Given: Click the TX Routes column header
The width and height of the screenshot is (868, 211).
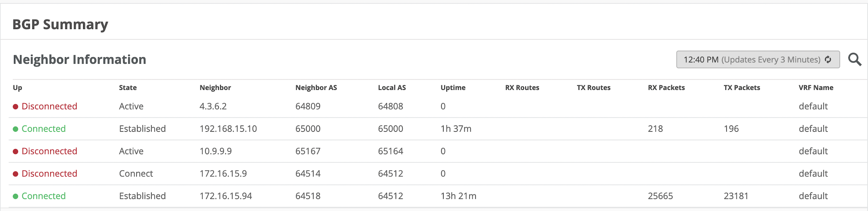Looking at the screenshot, I should click(594, 88).
